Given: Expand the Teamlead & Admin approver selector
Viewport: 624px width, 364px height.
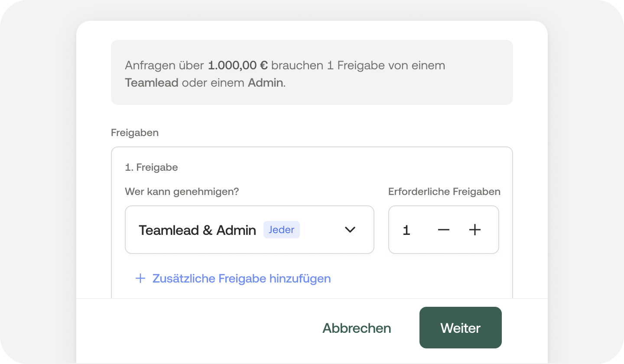Looking at the screenshot, I should tap(250, 230).
